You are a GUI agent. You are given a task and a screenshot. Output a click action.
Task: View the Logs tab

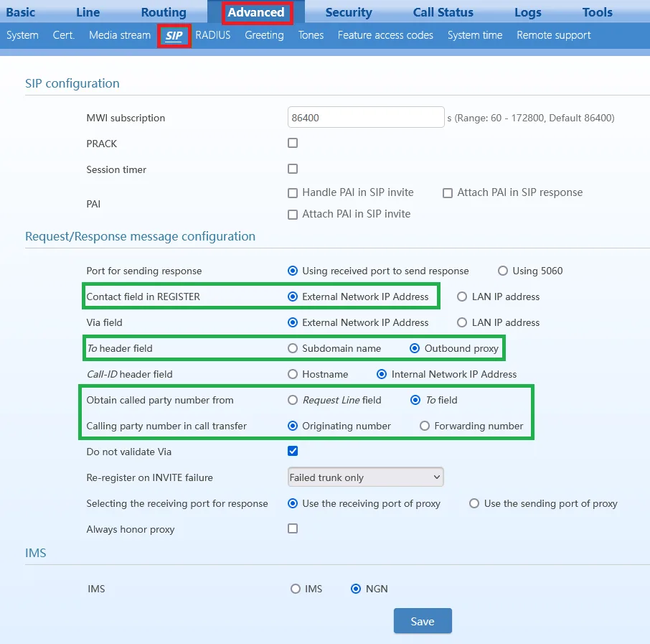[x=528, y=12]
